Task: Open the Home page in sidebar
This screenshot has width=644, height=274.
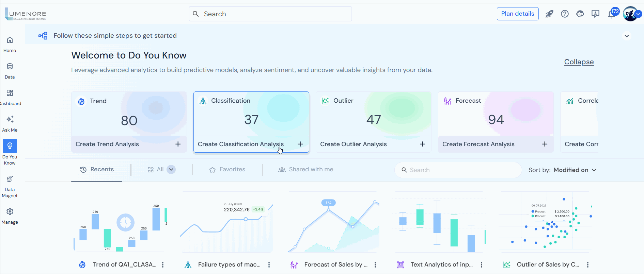Action: point(10,44)
